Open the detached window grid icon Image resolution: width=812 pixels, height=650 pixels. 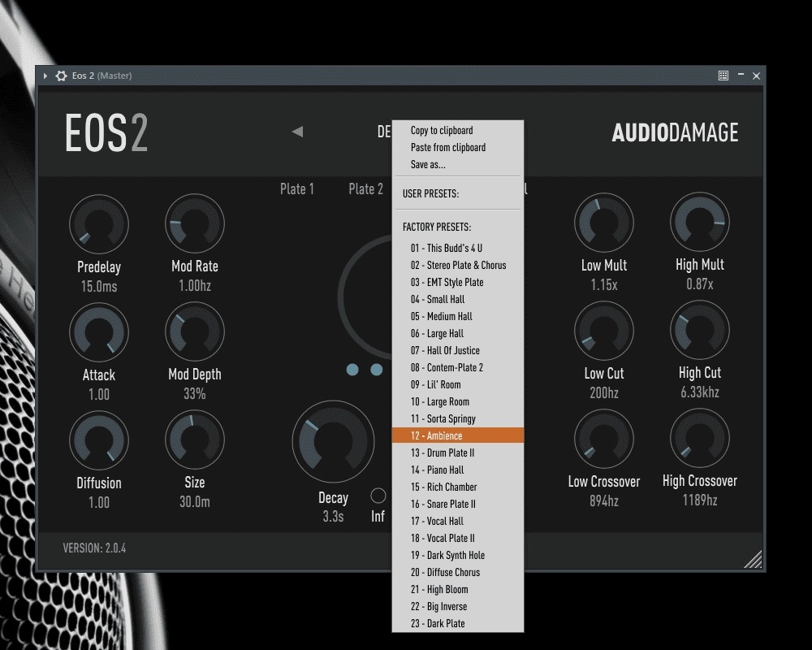723,76
